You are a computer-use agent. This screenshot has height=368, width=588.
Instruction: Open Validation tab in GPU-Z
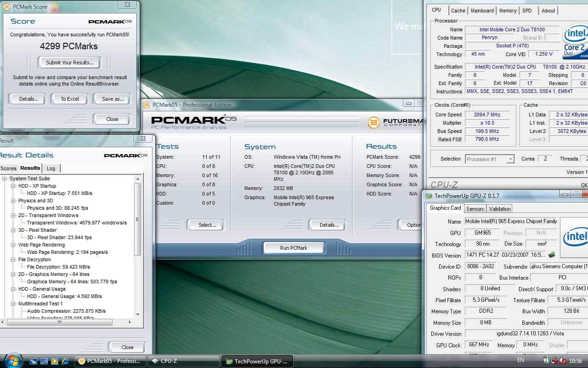(500, 208)
